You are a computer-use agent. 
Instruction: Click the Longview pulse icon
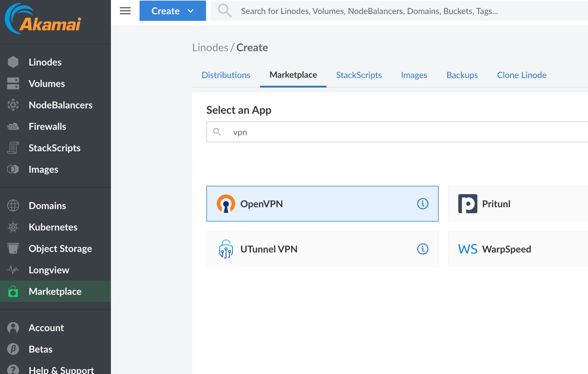[13, 270]
